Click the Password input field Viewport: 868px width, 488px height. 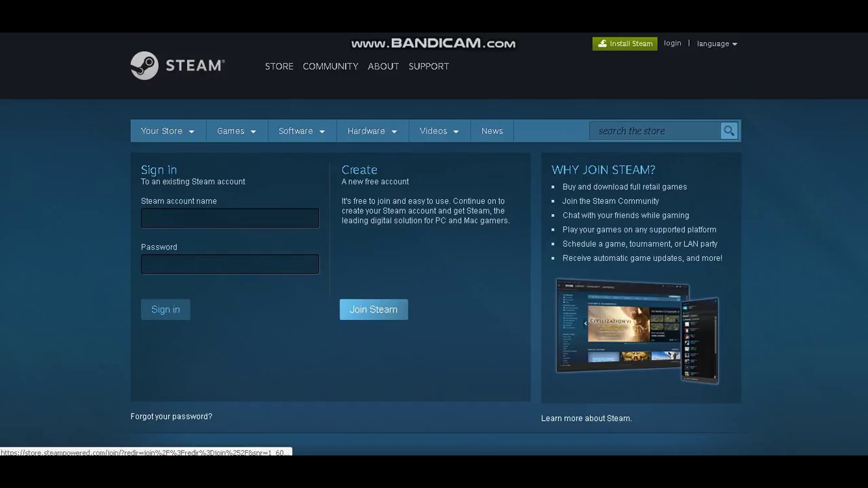(x=230, y=264)
